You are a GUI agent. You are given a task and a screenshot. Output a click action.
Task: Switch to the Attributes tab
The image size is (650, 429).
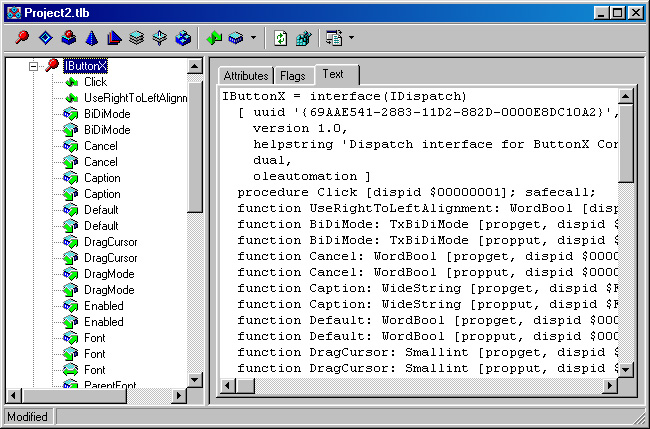(245, 75)
